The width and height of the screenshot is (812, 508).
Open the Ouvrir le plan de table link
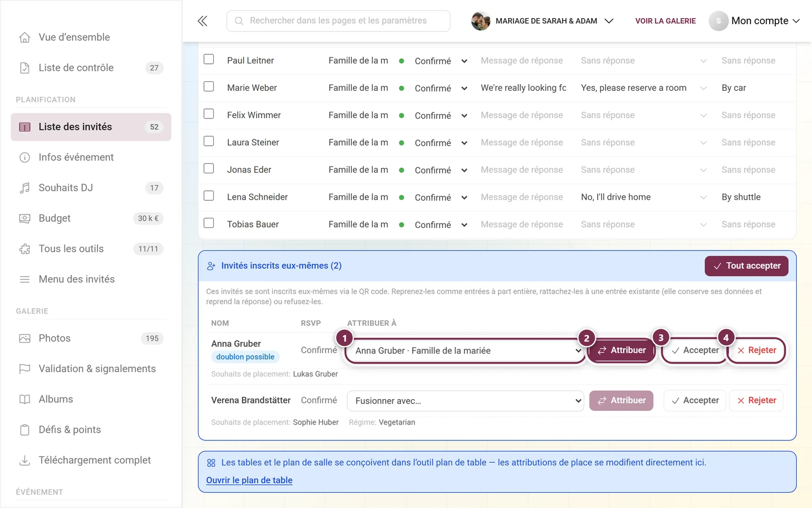coord(249,480)
